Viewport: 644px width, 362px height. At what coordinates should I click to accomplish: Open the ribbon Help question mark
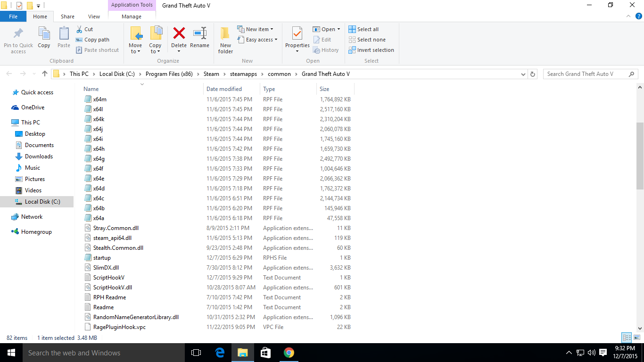tap(639, 16)
